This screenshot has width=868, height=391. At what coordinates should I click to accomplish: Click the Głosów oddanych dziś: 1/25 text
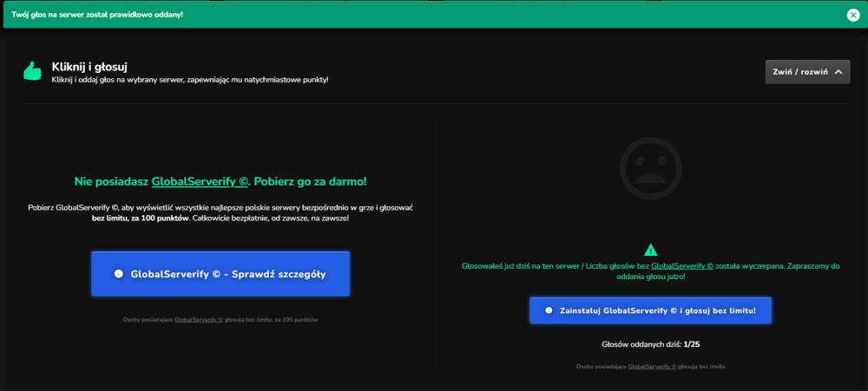[x=650, y=344]
